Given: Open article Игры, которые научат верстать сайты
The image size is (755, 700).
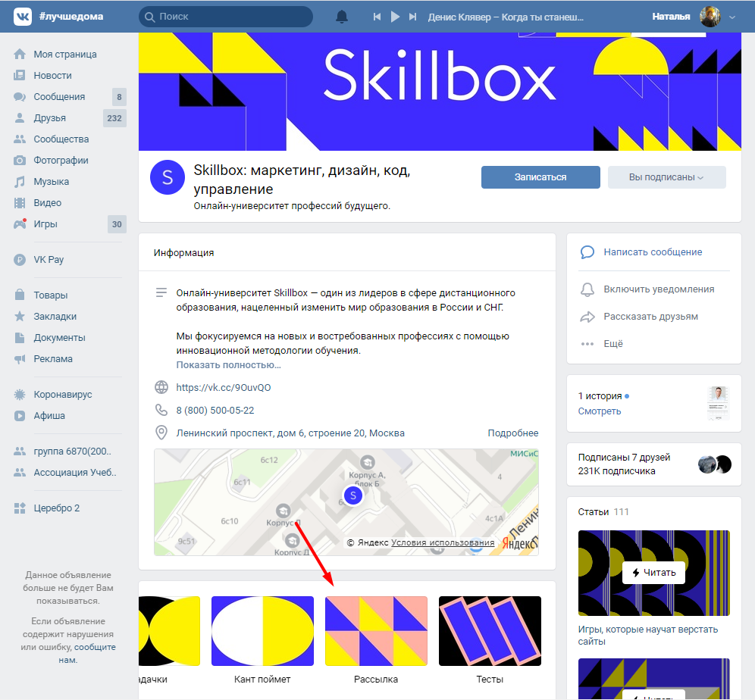Looking at the screenshot, I should (647, 635).
